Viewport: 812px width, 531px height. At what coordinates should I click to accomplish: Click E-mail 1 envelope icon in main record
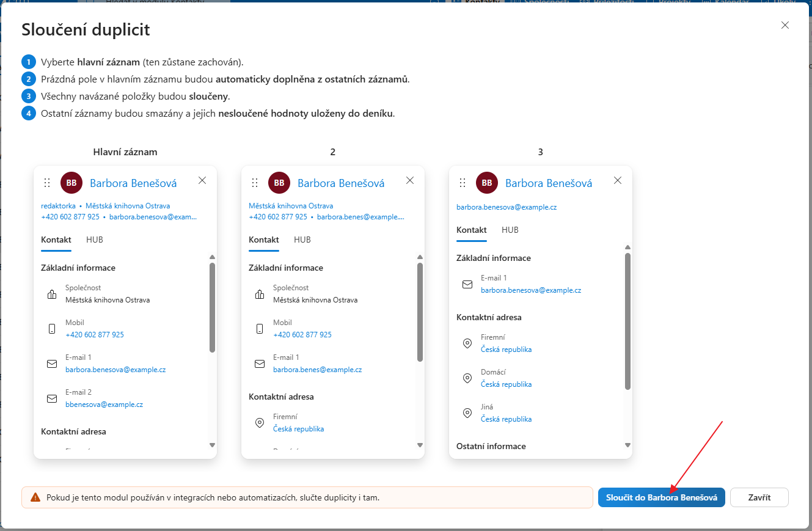point(52,364)
